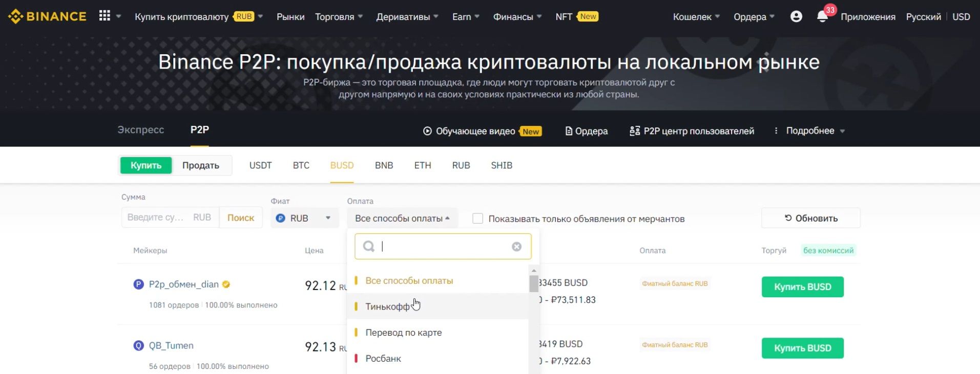Choose 'Все способы оплаты' option in list

(x=438, y=280)
